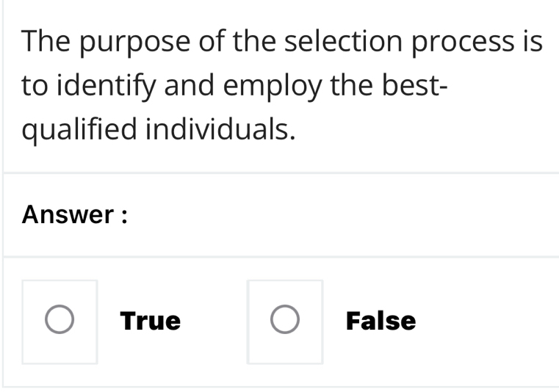Click the word "to" starting the second line
This screenshot has height=392, width=559.
pyautogui.click(x=34, y=87)
